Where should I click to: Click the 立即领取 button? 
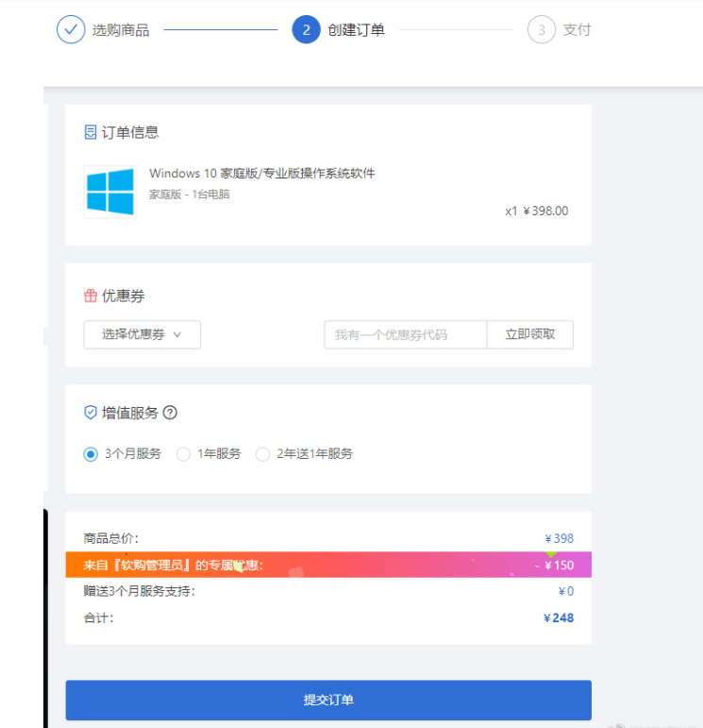530,334
